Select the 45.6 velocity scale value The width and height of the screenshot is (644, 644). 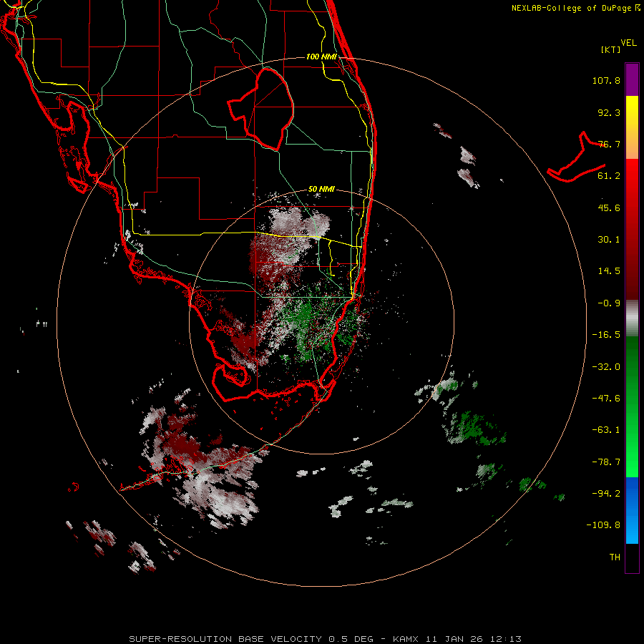609,208
